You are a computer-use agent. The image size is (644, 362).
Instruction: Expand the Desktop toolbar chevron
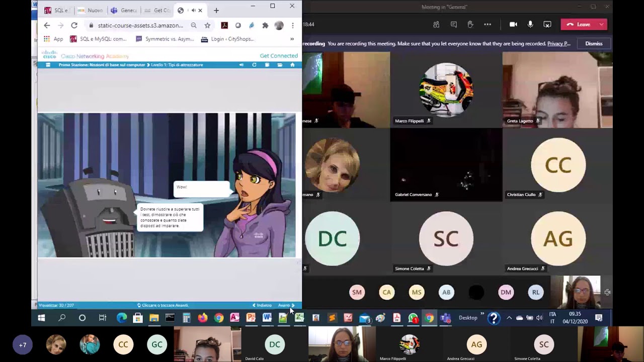pyautogui.click(x=482, y=314)
